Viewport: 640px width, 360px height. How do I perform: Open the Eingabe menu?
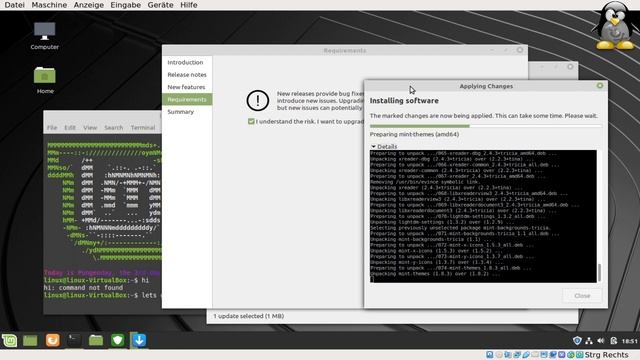pyautogui.click(x=125, y=5)
